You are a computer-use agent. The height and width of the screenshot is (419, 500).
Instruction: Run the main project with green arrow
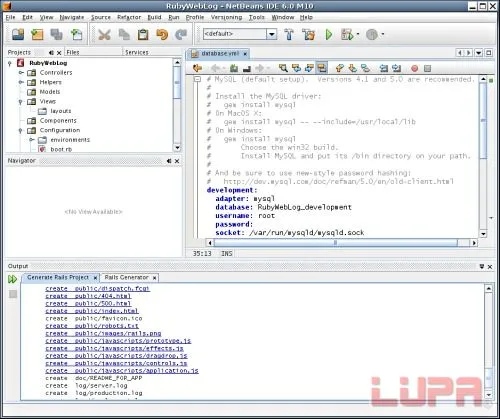(x=329, y=34)
